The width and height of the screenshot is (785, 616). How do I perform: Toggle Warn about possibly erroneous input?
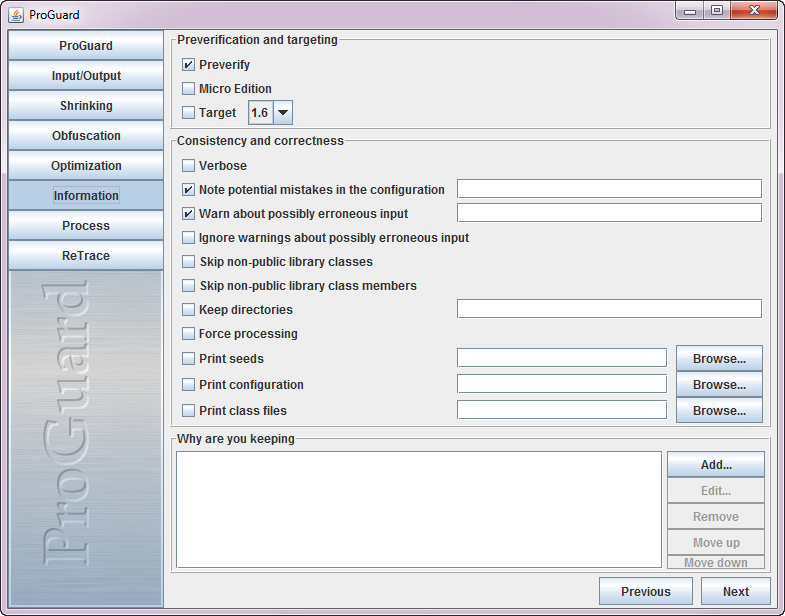pyautogui.click(x=188, y=214)
